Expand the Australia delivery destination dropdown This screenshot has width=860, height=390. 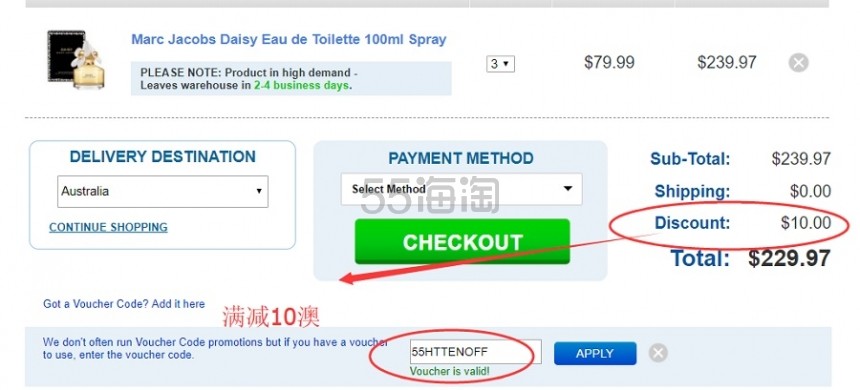pyautogui.click(x=163, y=191)
